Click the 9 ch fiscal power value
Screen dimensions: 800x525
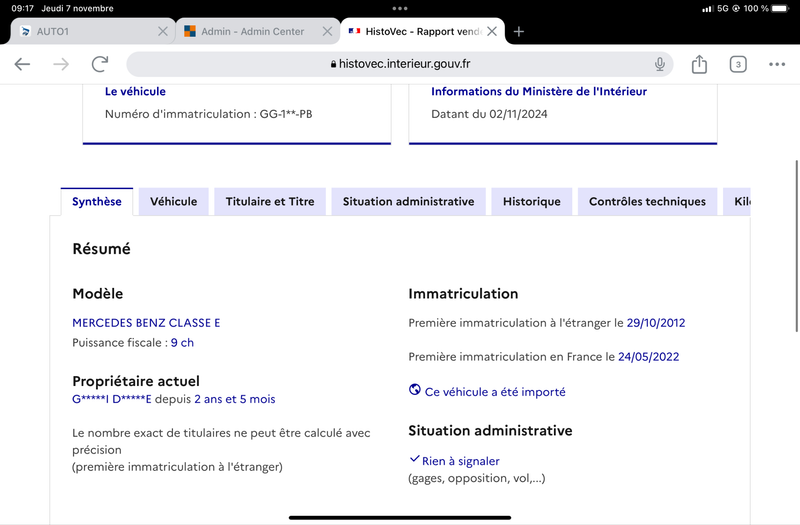(182, 343)
